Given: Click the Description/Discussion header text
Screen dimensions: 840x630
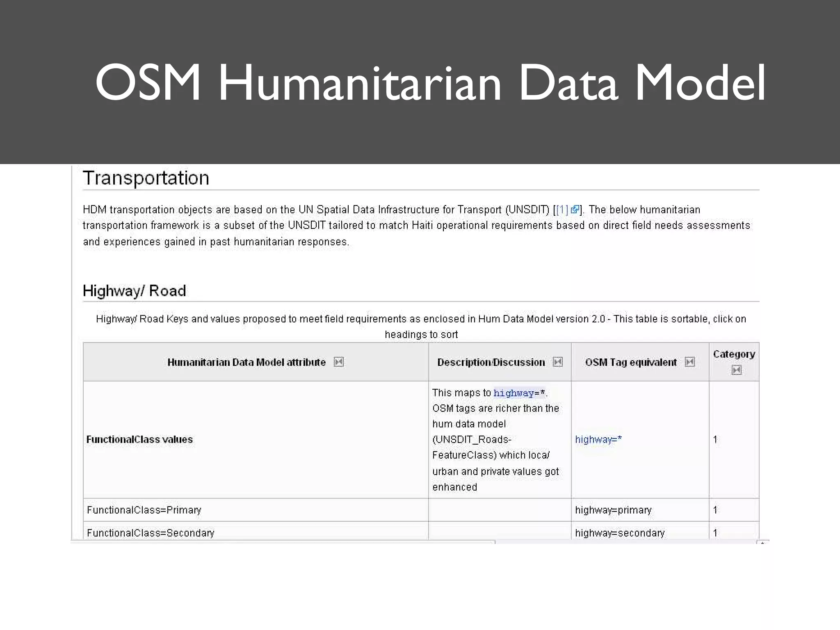Looking at the screenshot, I should [491, 362].
